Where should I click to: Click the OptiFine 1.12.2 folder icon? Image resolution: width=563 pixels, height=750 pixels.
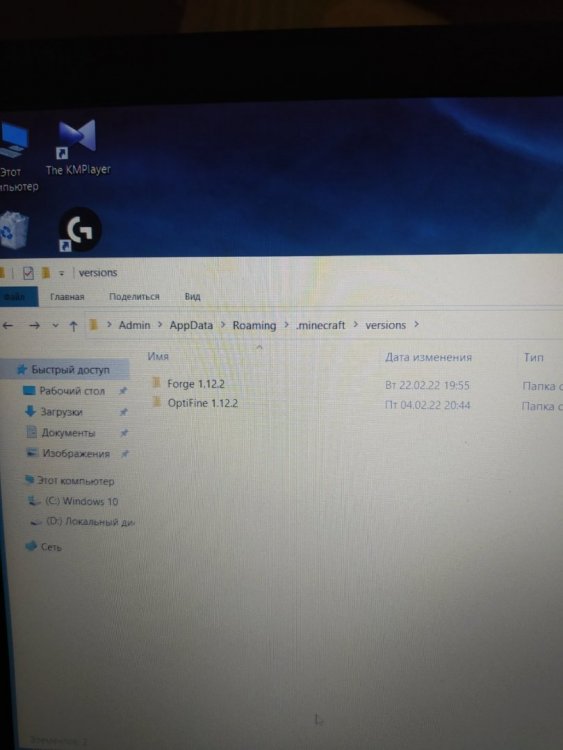[156, 401]
